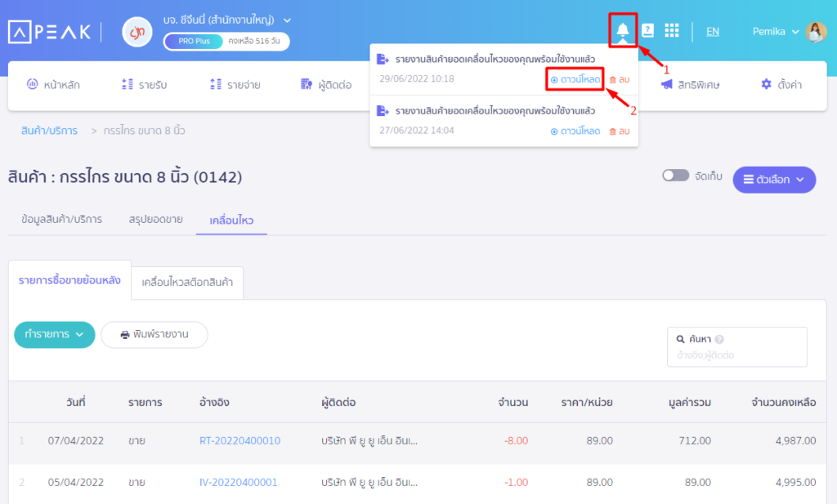
Task: Delete the 29/06/2022 notification
Action: [619, 79]
